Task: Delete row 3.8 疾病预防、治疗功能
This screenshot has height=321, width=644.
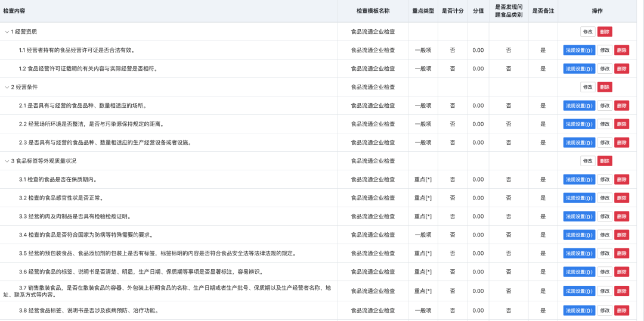Action: pyautogui.click(x=621, y=310)
